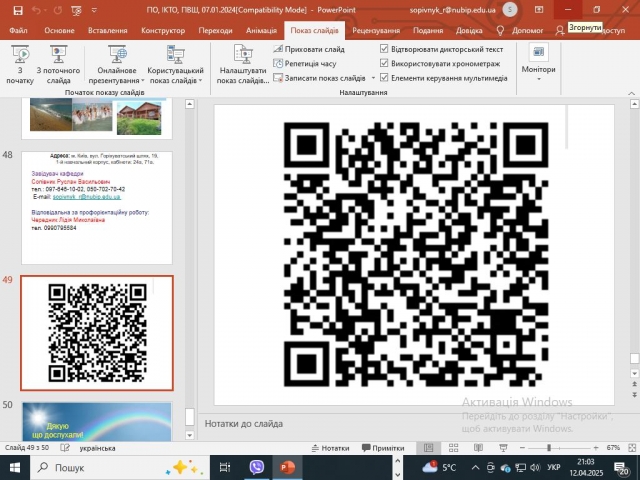Start slideshow from current slide (З поточного слайда)

pyautogui.click(x=58, y=64)
